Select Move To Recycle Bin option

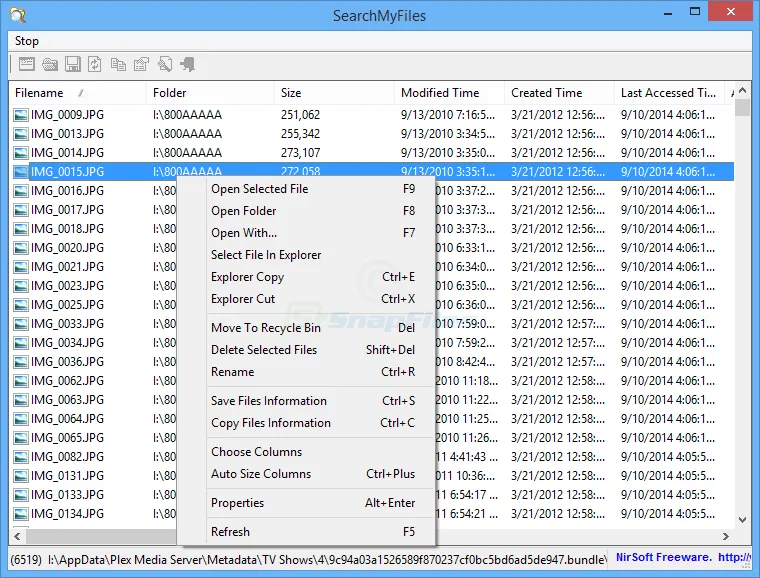click(265, 328)
